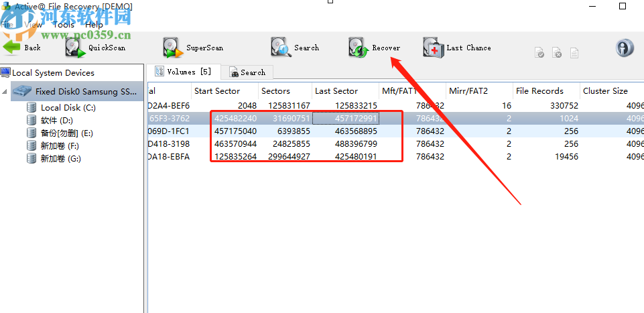This screenshot has height=313, width=644.
Task: Select Local Disk (C:) in the tree
Action: (x=68, y=108)
